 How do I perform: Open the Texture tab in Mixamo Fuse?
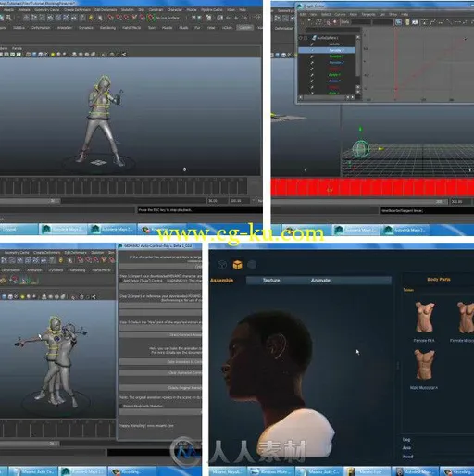click(271, 281)
